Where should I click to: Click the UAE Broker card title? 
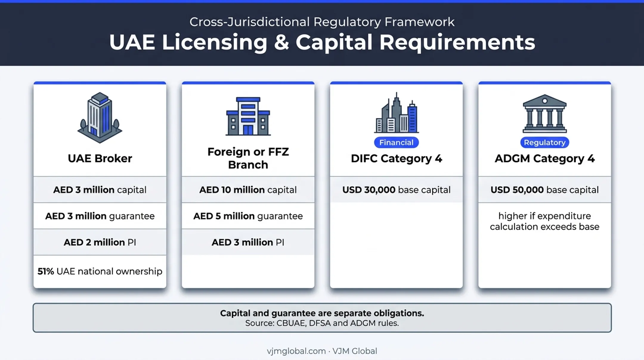(100, 159)
